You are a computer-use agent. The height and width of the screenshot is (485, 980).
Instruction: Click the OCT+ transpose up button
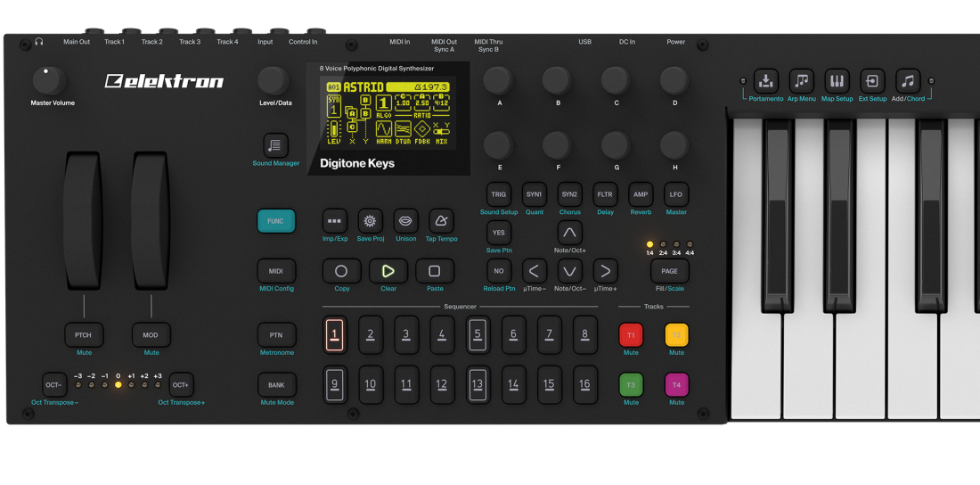(181, 385)
